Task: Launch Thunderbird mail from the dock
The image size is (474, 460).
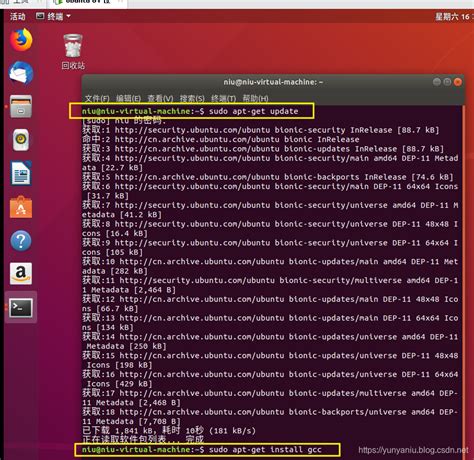Action: 21,73
